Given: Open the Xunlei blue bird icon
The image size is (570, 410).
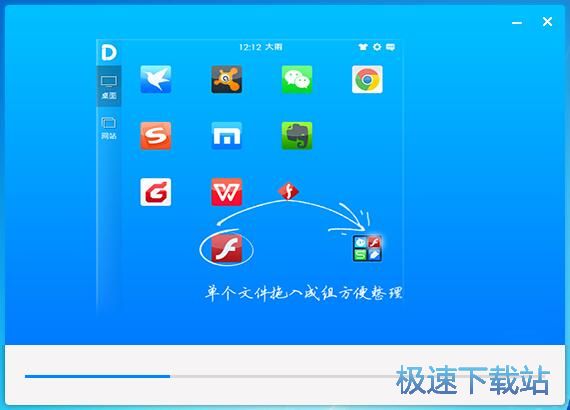Looking at the screenshot, I should [x=156, y=79].
